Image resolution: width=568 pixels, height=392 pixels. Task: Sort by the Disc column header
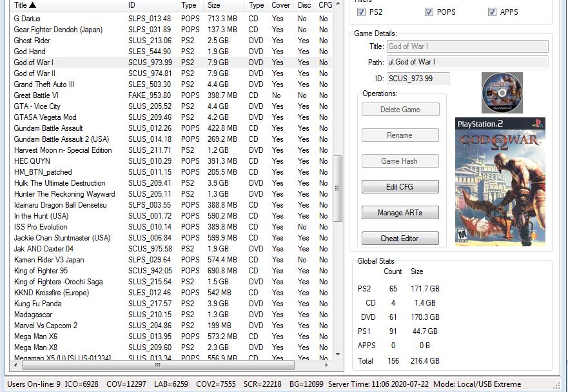point(304,5)
